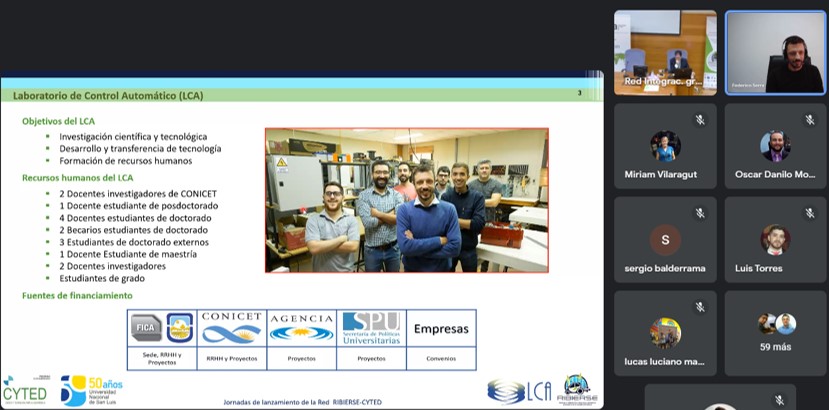The image size is (829, 410).
Task: Click the name label 'lucas luciano ma...'
Action: pos(664,362)
